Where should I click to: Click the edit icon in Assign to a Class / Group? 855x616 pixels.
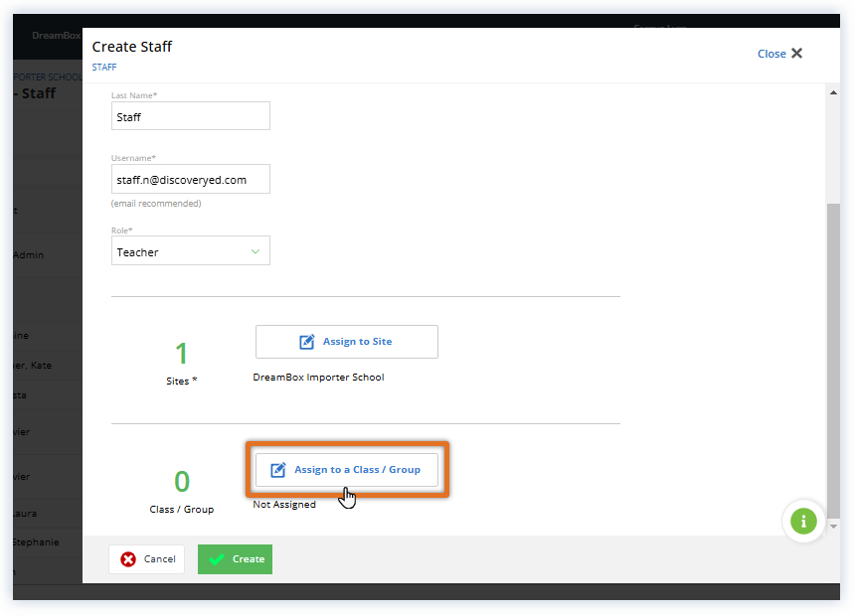pyautogui.click(x=278, y=470)
